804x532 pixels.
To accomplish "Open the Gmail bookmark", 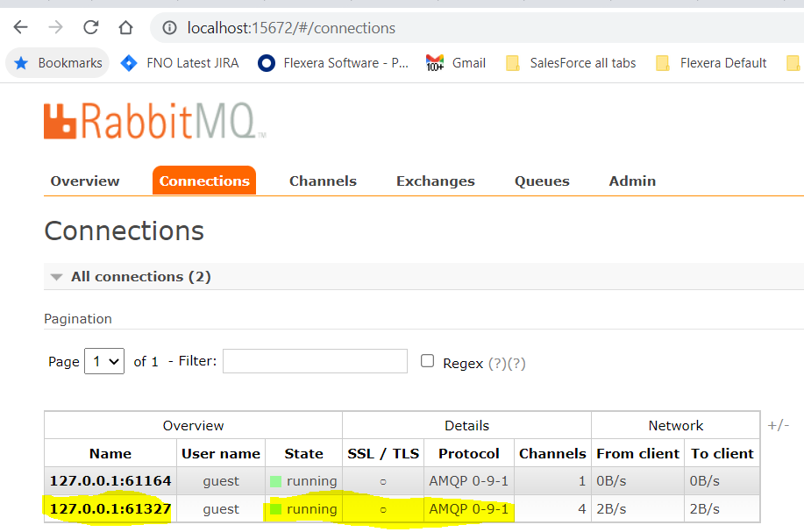I will 456,63.
